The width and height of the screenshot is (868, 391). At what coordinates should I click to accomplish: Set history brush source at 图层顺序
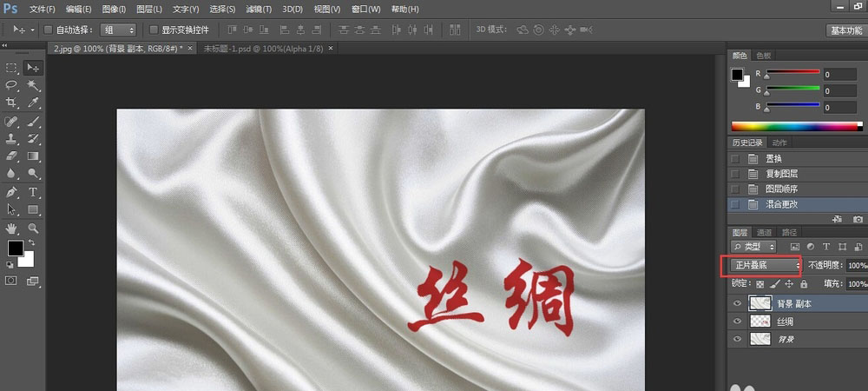coord(735,189)
